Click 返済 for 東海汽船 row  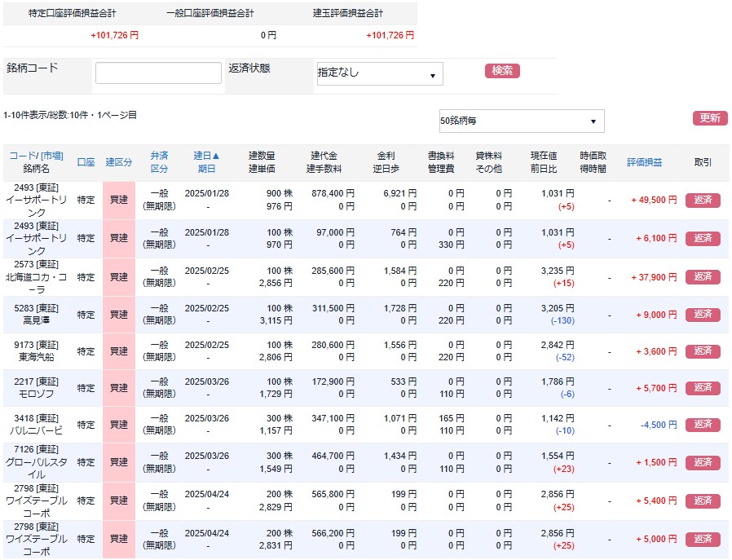pos(703,351)
